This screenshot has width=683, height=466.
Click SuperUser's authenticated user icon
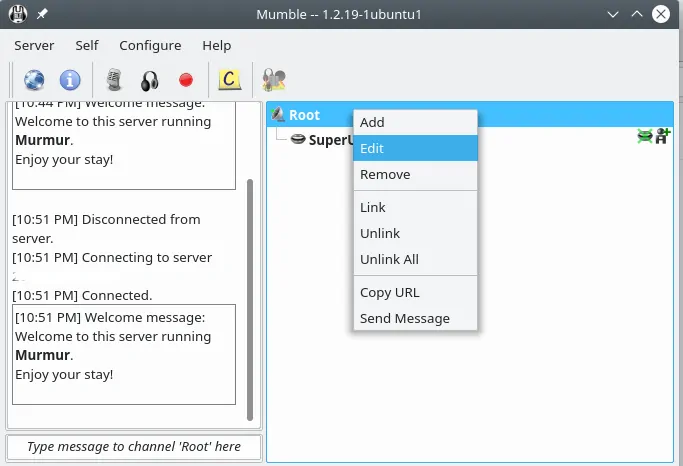(663, 136)
